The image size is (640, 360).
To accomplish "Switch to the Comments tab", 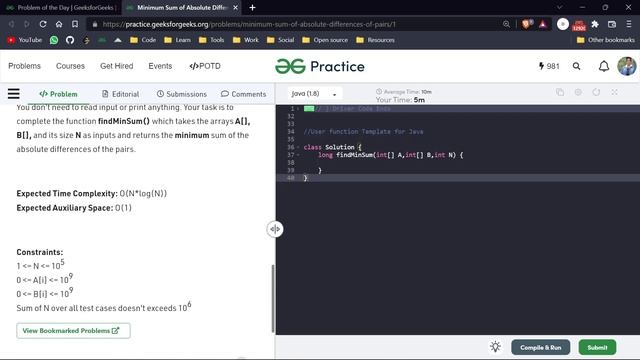I will click(243, 94).
